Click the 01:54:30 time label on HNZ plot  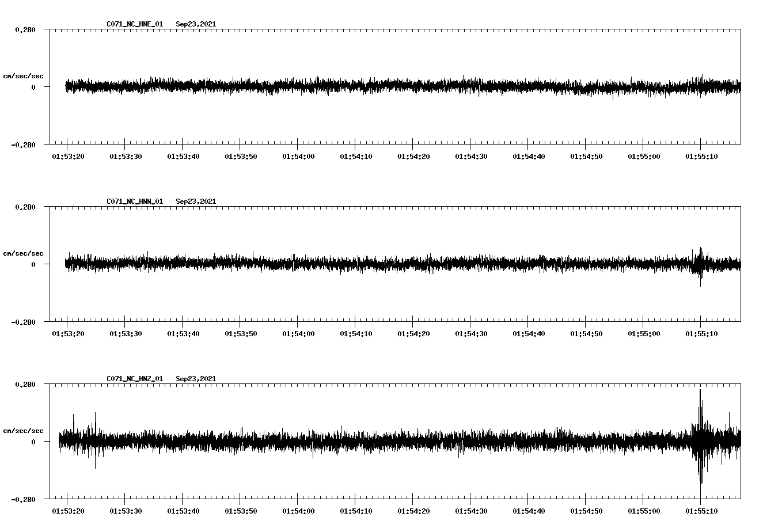pyautogui.click(x=471, y=511)
